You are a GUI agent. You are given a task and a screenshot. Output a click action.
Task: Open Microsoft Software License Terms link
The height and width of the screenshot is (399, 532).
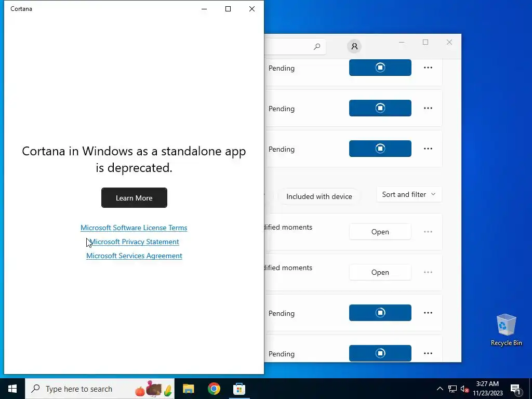click(134, 228)
